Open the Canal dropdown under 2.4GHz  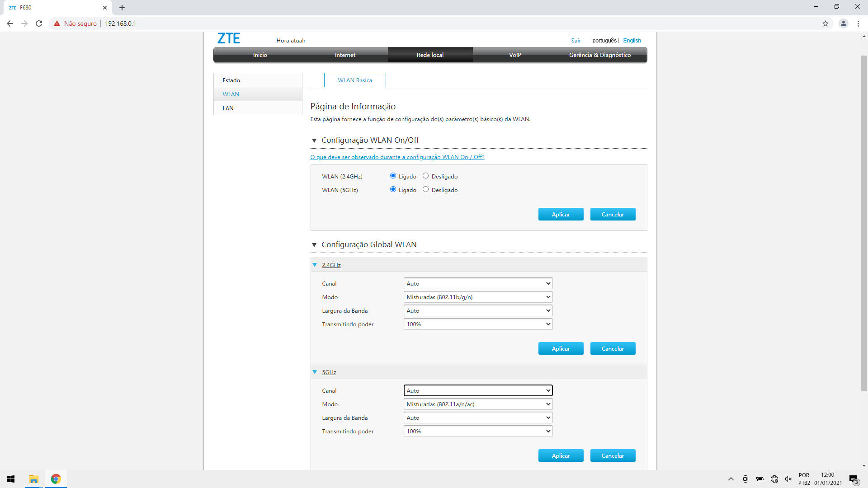(x=478, y=283)
